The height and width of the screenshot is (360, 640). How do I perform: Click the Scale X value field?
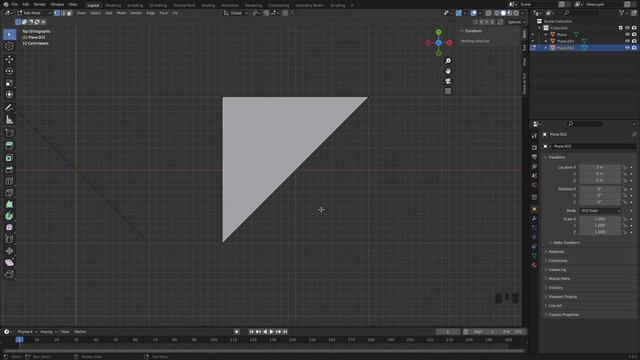600,219
